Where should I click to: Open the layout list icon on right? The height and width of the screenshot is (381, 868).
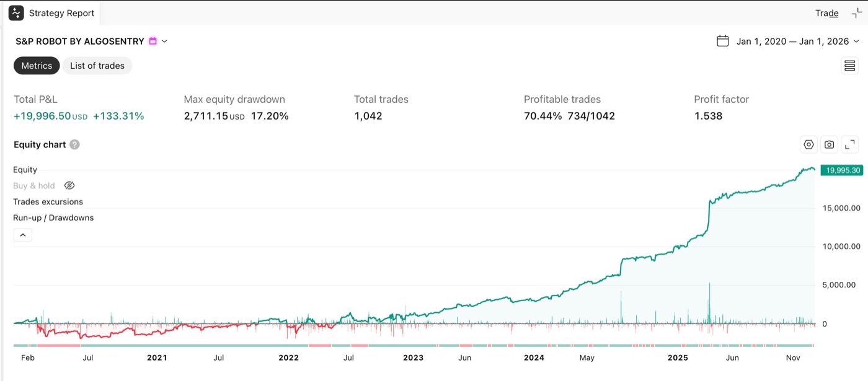849,66
